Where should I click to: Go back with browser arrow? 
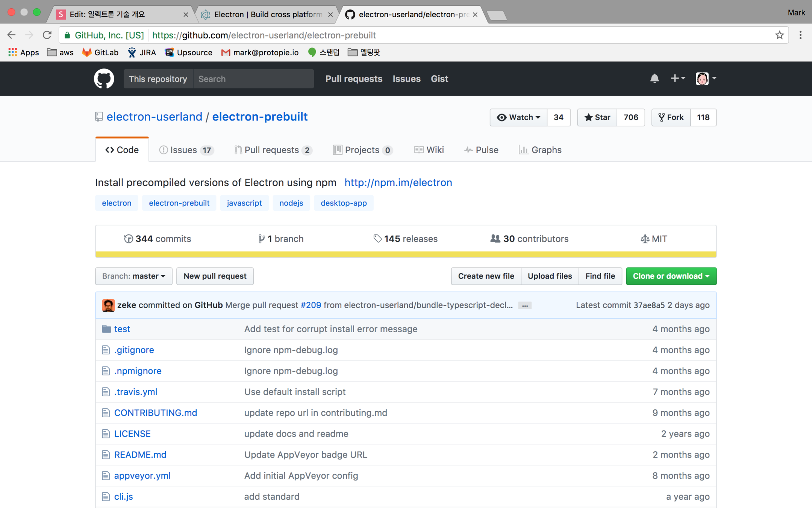tap(11, 35)
